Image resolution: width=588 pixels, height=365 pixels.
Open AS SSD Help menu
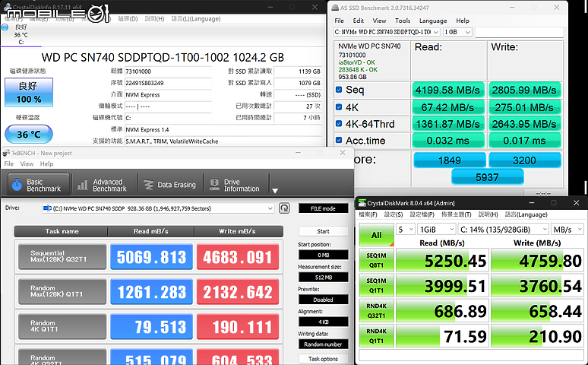[463, 21]
